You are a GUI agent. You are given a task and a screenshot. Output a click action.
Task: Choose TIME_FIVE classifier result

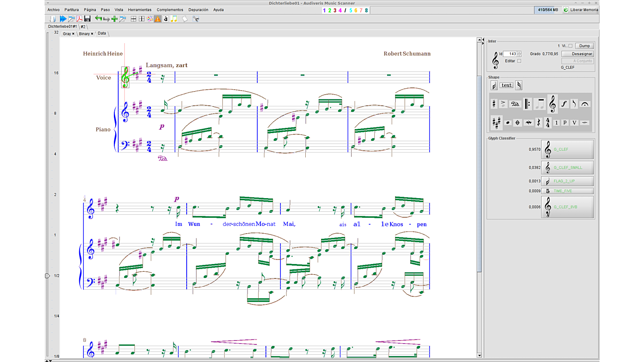(567, 191)
